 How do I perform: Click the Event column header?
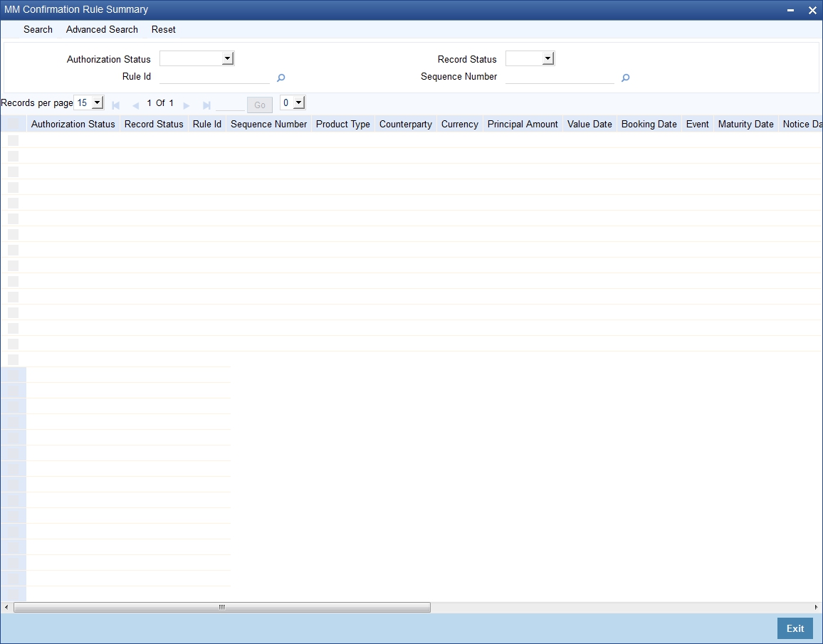click(697, 125)
